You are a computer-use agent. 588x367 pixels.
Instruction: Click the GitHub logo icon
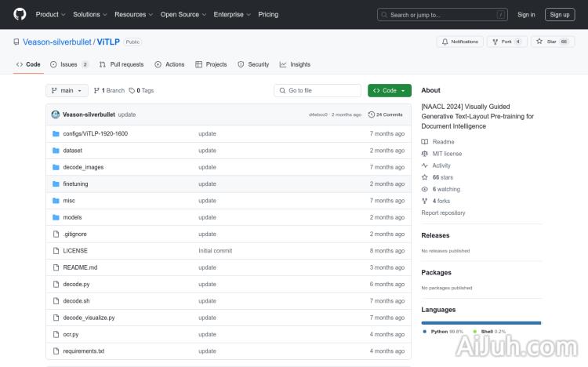pyautogui.click(x=20, y=14)
